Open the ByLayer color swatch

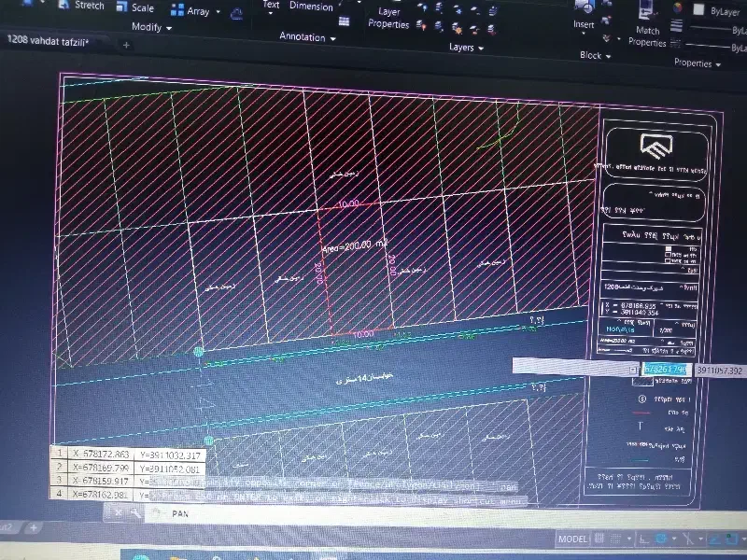pyautogui.click(x=698, y=9)
